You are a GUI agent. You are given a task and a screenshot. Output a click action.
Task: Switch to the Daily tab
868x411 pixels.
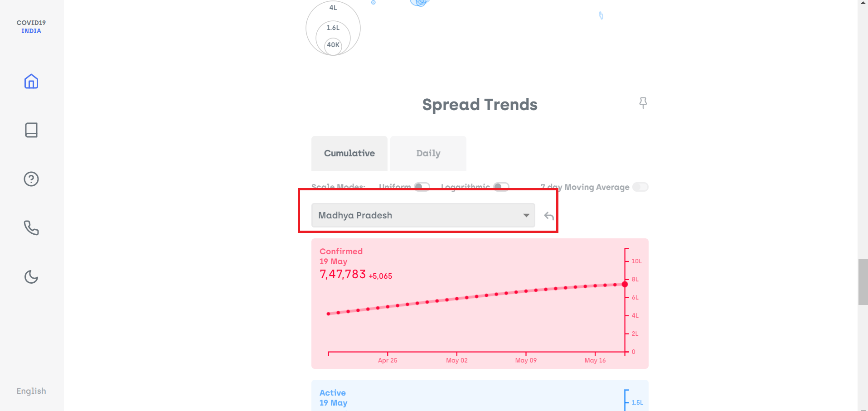click(428, 154)
